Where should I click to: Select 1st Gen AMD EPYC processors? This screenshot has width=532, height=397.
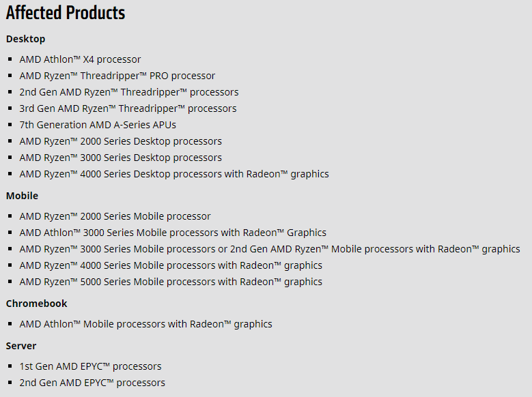coord(90,366)
